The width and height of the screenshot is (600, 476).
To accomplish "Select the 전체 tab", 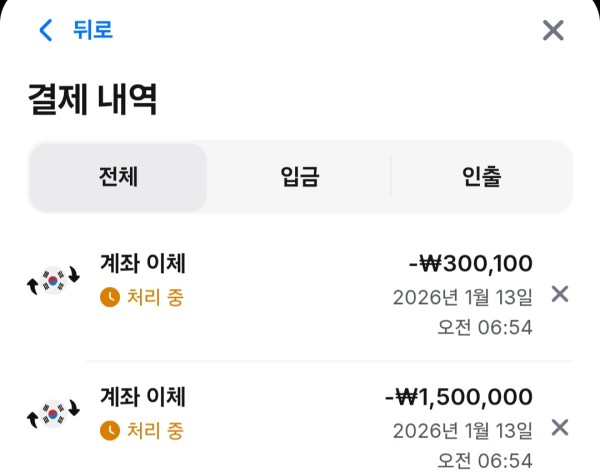I will point(118,178).
